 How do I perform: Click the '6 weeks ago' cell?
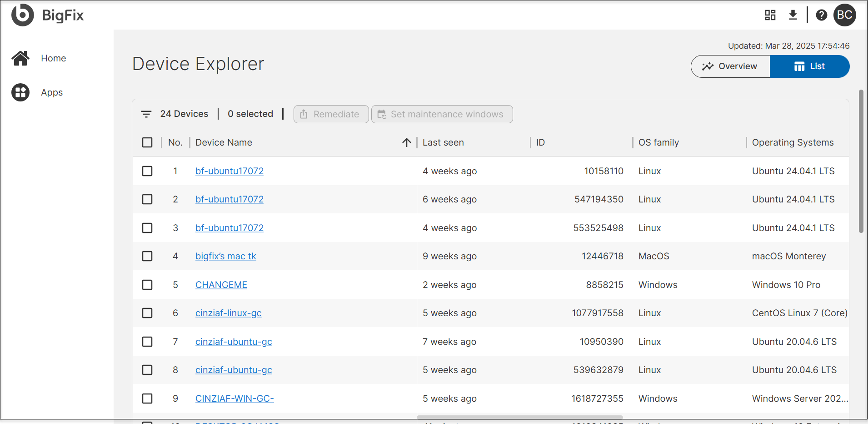click(450, 199)
